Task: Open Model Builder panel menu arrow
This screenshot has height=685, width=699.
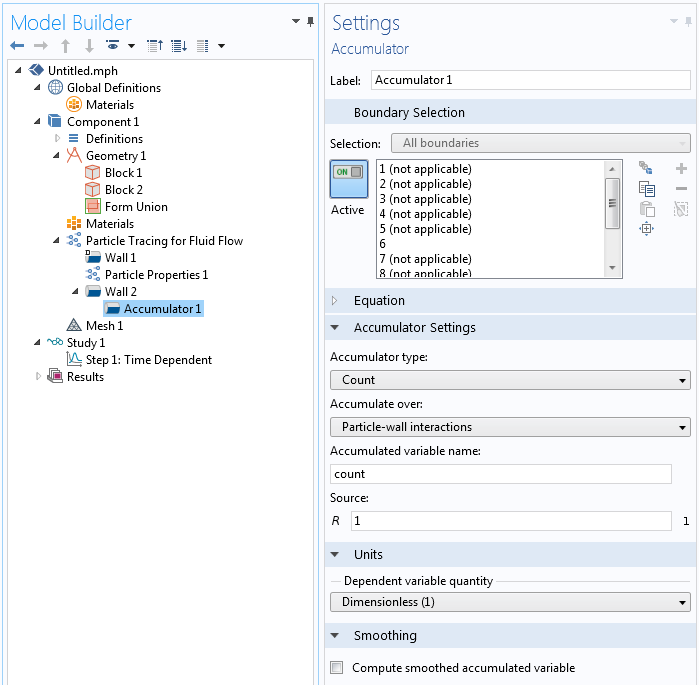Action: 296,21
